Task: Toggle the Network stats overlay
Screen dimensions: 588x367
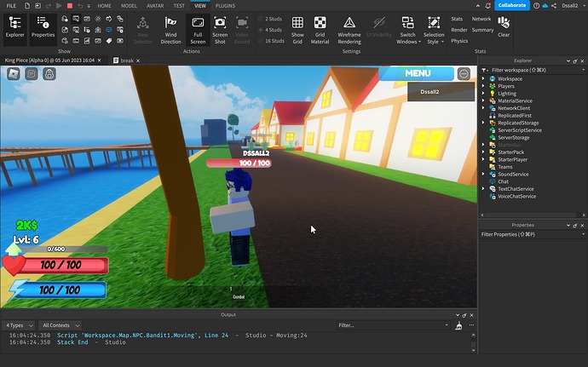Action: click(x=481, y=19)
